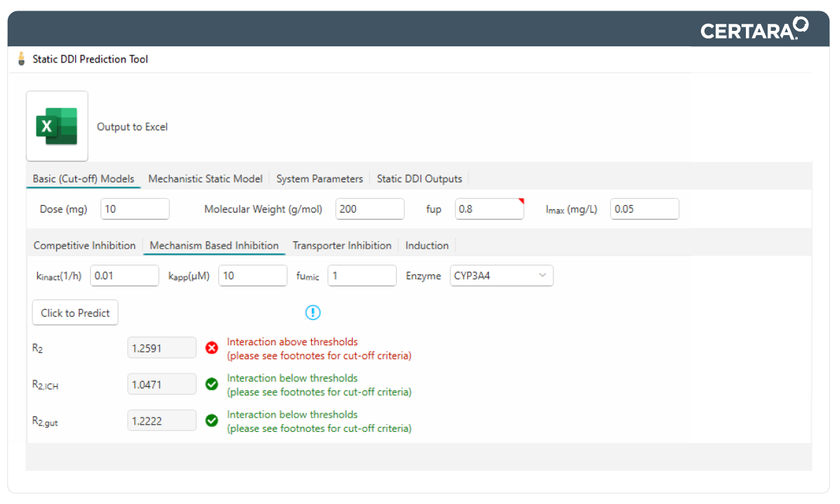The width and height of the screenshot is (840, 504).
Task: Click the Excel export icon
Action: 57,126
